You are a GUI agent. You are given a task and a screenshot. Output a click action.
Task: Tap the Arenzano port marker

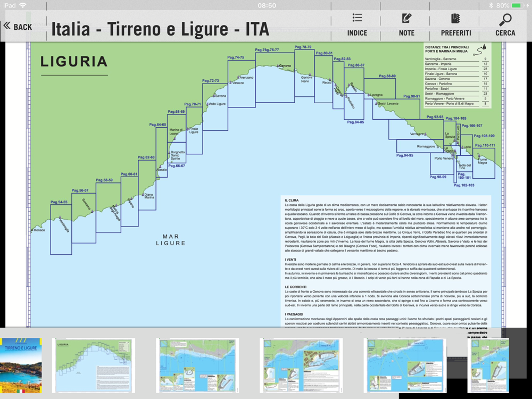(238, 77)
